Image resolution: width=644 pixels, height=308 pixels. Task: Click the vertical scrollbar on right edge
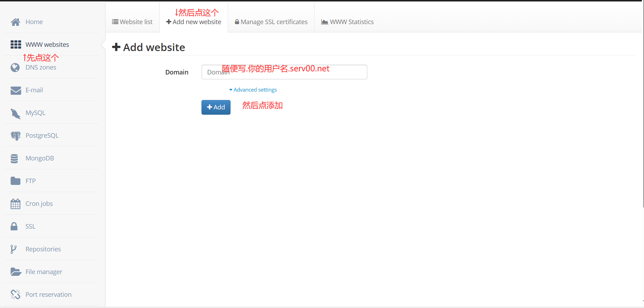[x=643, y=105]
